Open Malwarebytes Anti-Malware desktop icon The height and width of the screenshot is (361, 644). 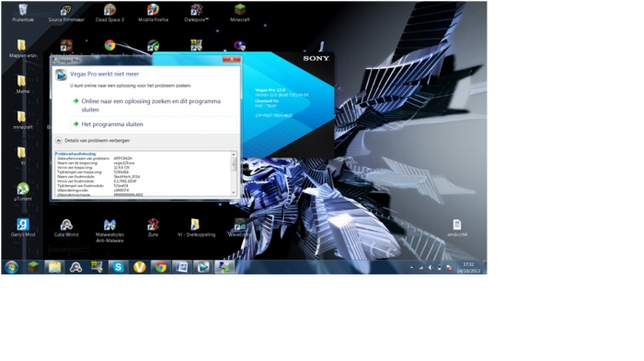coord(109,230)
